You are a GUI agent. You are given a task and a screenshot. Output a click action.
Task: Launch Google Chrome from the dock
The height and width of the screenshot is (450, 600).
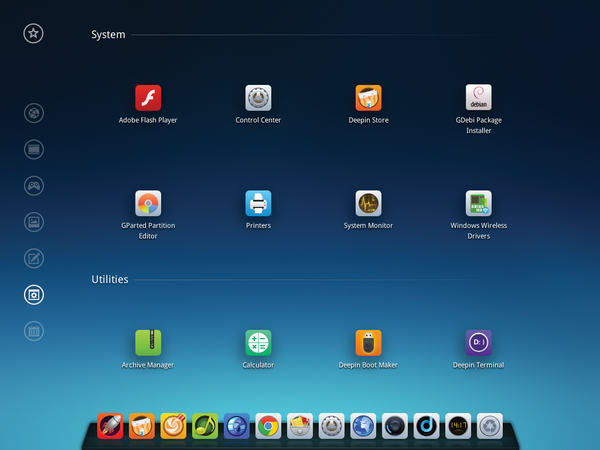point(268,426)
